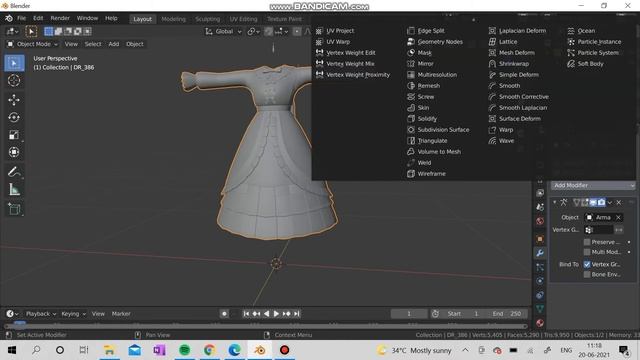
Task: Open the timeline editor type dropdown
Action: (12, 314)
